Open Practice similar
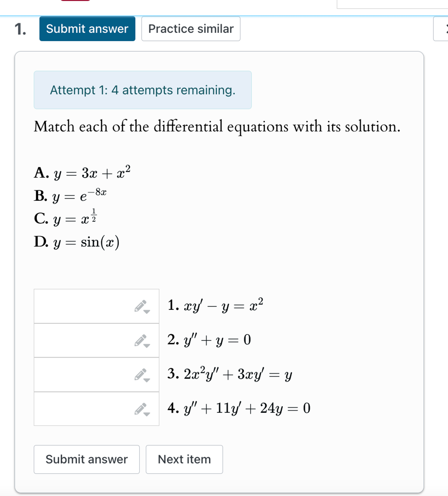 (191, 29)
